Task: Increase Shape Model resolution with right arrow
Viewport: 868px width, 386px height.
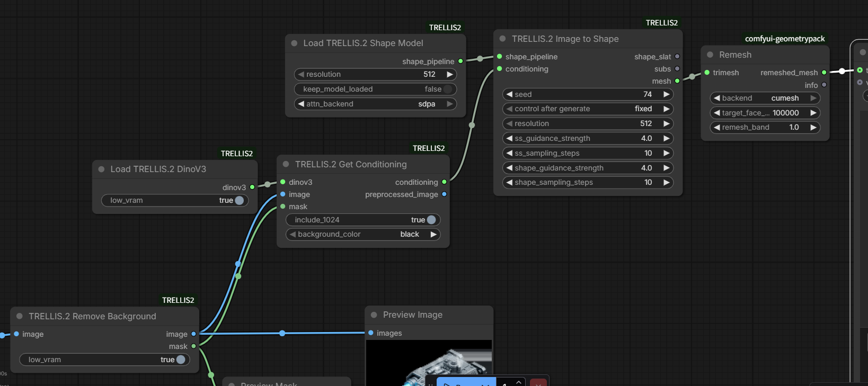Action: (x=450, y=74)
